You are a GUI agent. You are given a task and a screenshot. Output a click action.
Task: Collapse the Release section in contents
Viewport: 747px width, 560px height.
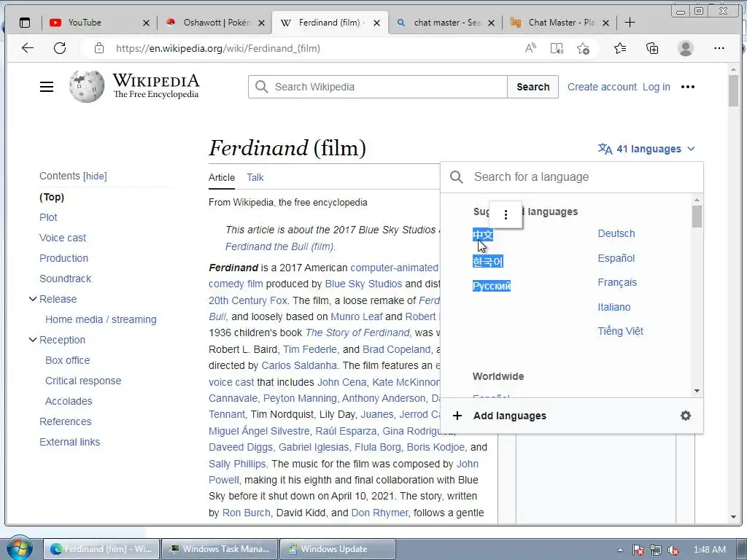[x=32, y=299]
